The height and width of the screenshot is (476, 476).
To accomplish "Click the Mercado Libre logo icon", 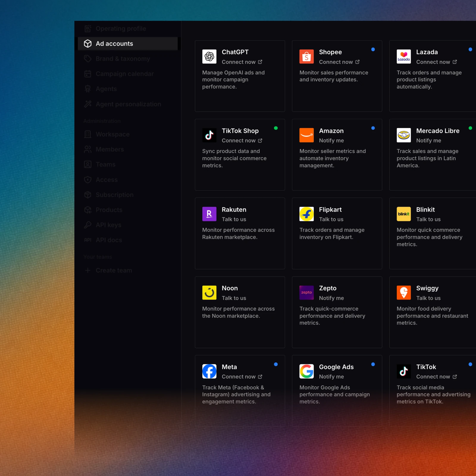I will (x=404, y=135).
